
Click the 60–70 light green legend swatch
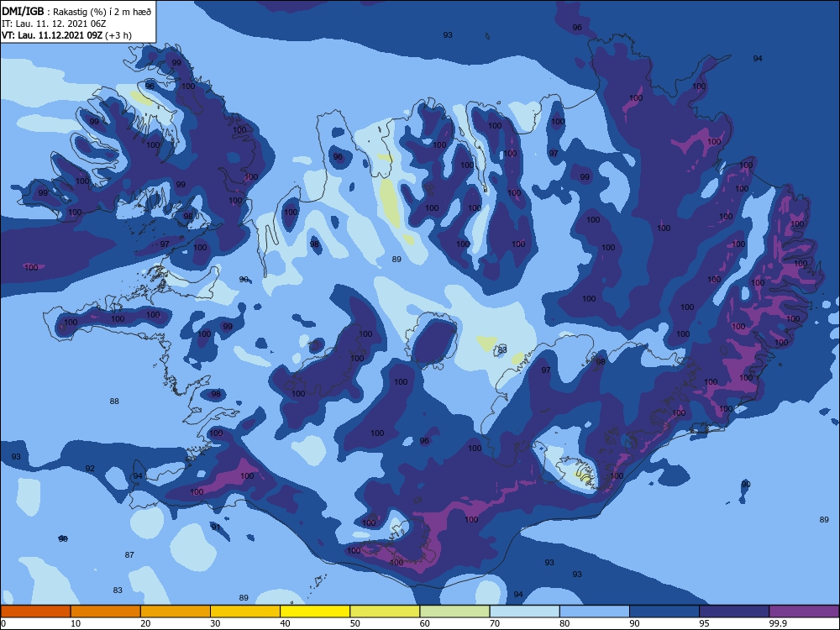[454, 612]
